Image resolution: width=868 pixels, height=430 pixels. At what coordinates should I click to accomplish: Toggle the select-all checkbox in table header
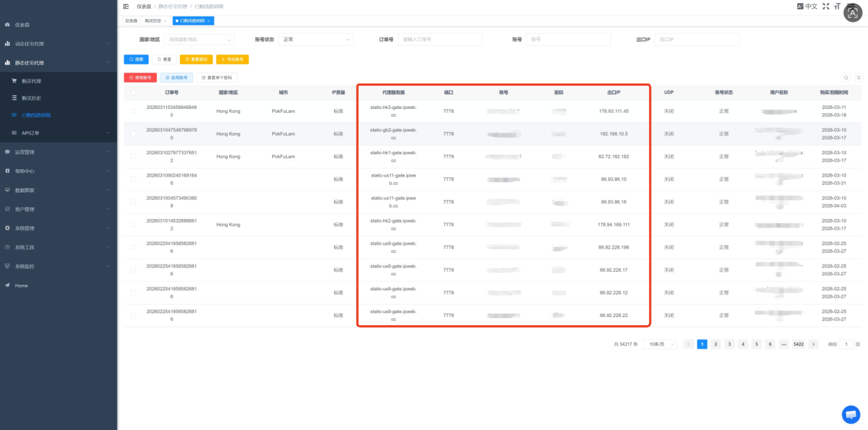point(133,92)
